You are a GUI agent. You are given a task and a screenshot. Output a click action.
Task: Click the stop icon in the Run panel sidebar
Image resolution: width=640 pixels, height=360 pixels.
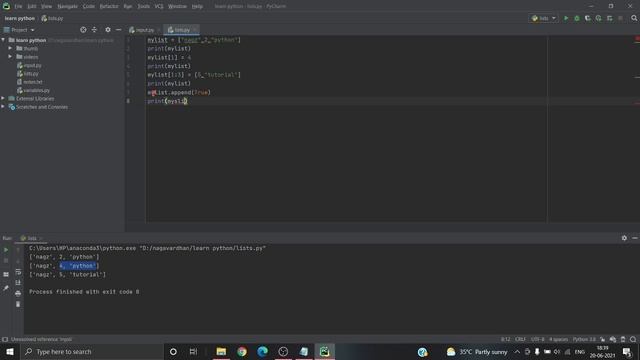coord(6,260)
